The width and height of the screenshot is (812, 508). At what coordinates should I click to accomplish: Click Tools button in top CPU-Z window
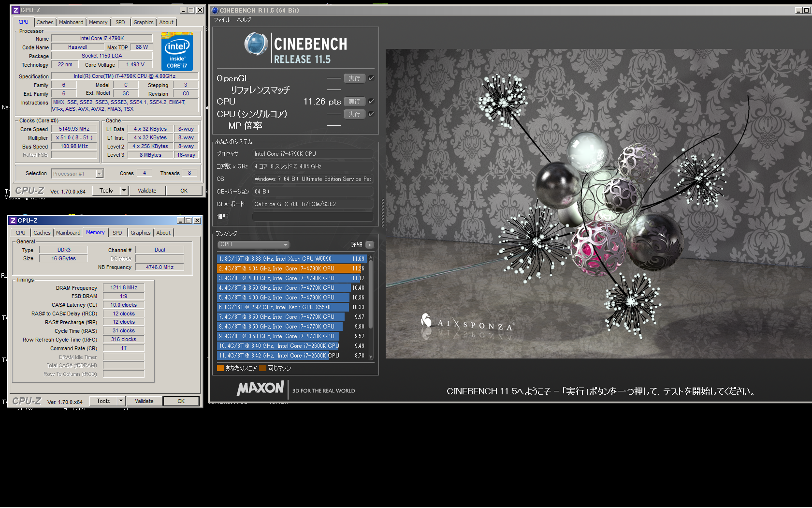(x=106, y=191)
